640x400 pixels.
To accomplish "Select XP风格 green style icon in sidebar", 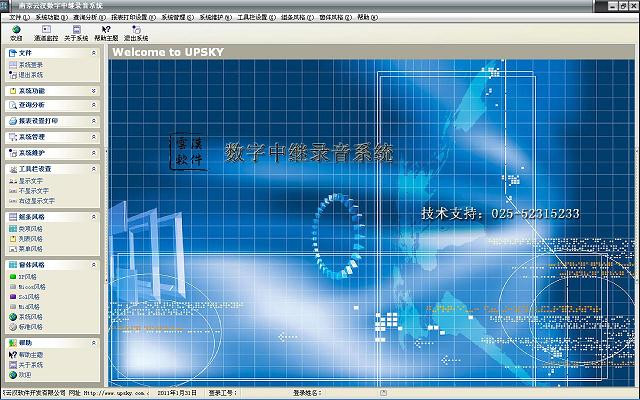I will point(29,277).
